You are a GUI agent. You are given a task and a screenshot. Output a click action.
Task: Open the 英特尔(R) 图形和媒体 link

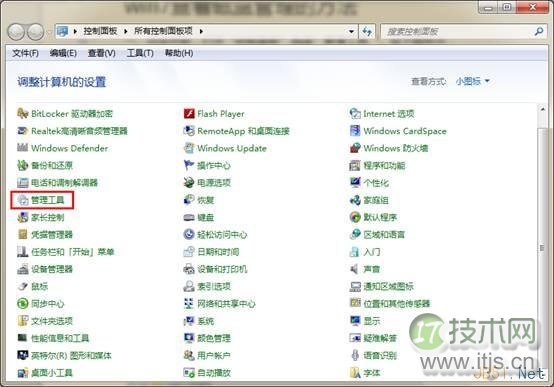[x=71, y=355]
